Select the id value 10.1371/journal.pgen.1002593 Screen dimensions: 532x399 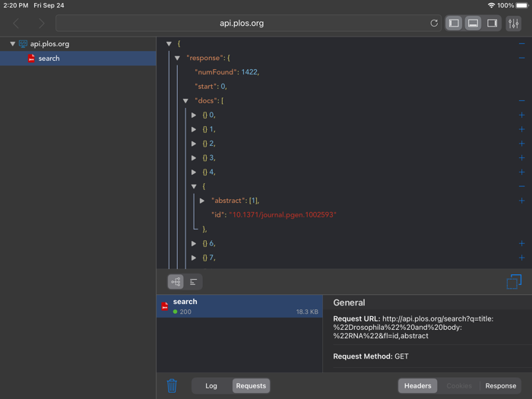click(283, 215)
